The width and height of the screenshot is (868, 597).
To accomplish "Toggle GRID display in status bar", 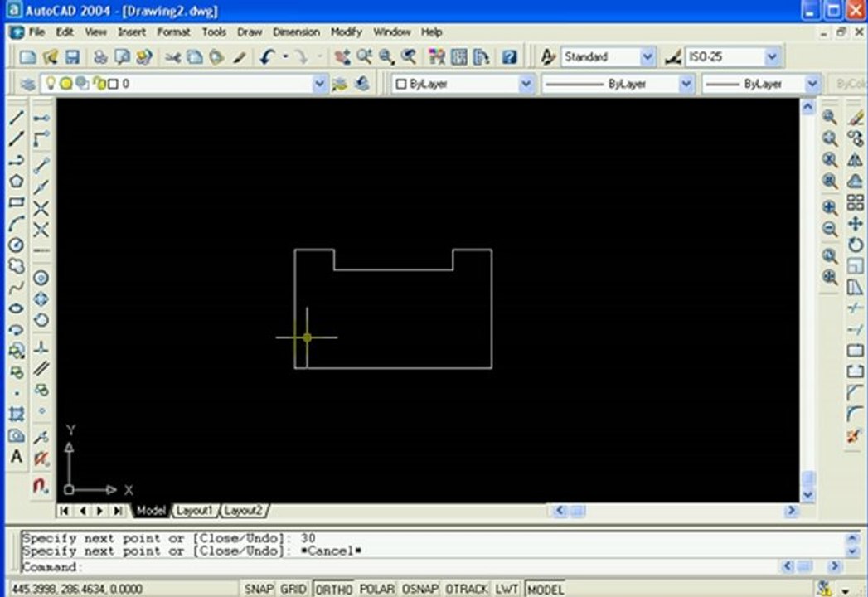I will (x=293, y=589).
